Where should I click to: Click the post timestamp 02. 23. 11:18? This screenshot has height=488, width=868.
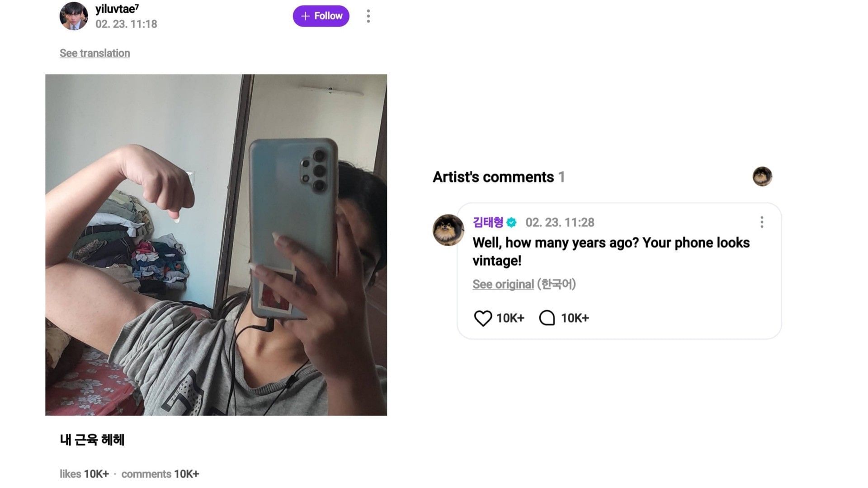point(126,24)
